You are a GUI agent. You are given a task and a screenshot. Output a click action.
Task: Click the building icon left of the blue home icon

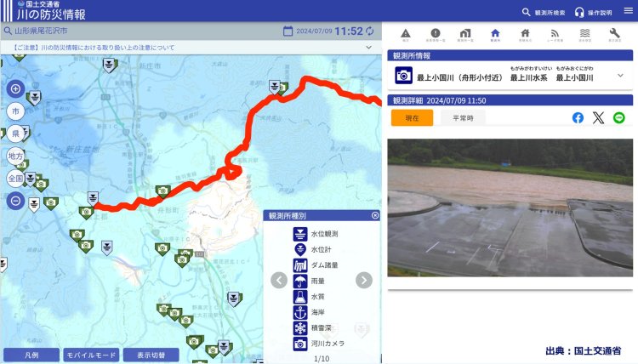click(x=465, y=35)
